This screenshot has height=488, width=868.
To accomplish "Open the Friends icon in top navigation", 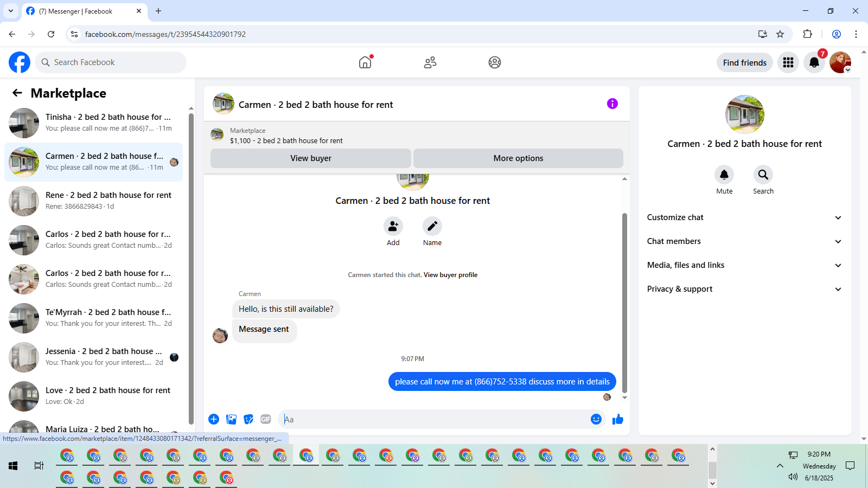I will point(430,62).
